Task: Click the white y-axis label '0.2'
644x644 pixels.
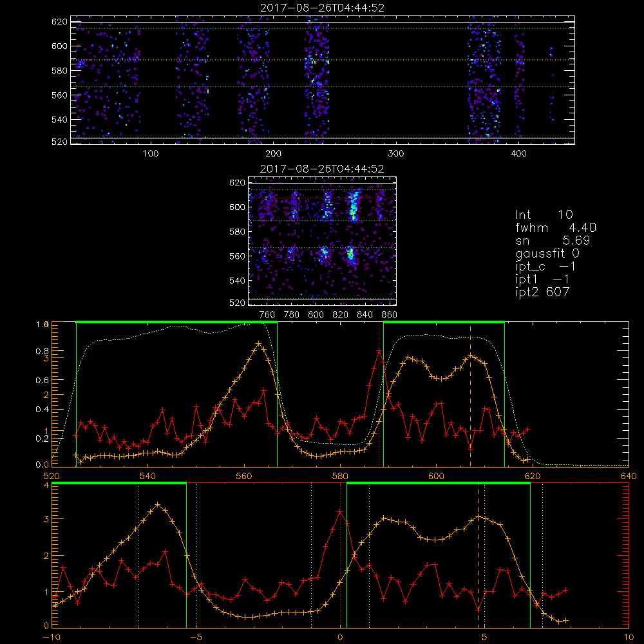Action: click(x=42, y=439)
